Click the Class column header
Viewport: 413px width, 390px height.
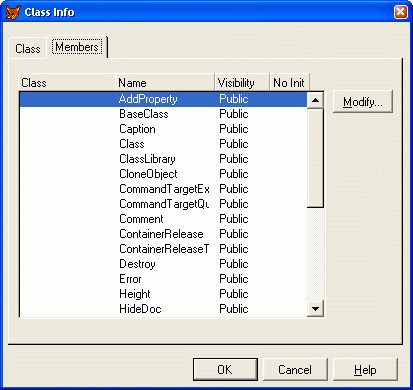[x=66, y=82]
